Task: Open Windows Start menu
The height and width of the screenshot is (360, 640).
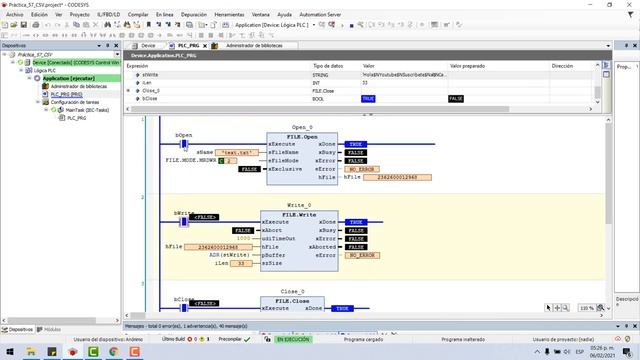Action: tap(10, 351)
